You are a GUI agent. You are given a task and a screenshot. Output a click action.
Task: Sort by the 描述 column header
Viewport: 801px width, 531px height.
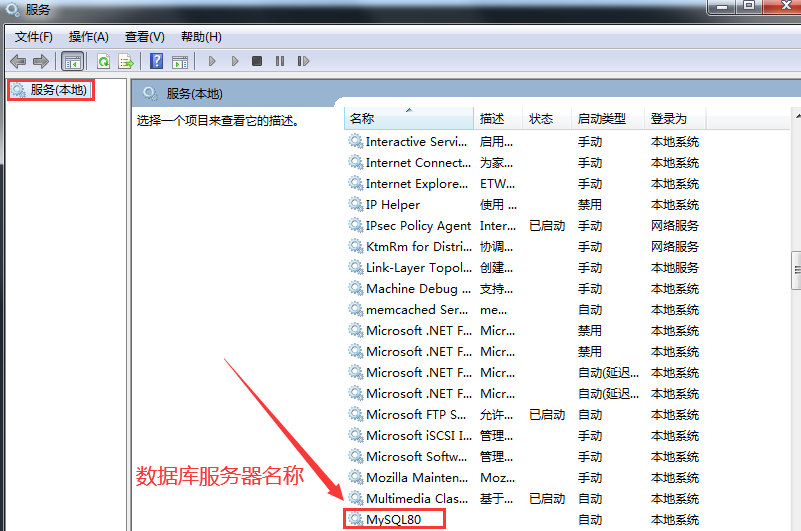[498, 119]
